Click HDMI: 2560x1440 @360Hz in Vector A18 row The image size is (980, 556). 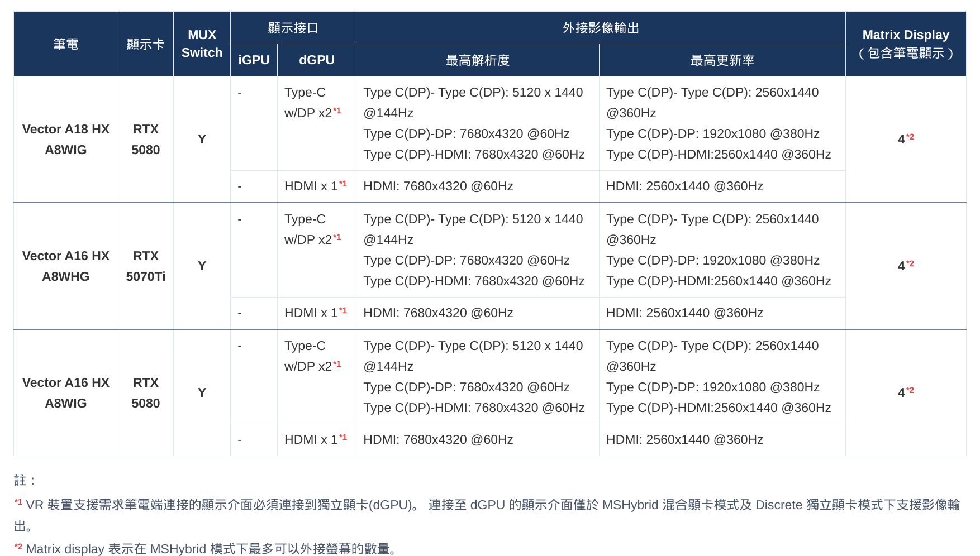point(684,186)
